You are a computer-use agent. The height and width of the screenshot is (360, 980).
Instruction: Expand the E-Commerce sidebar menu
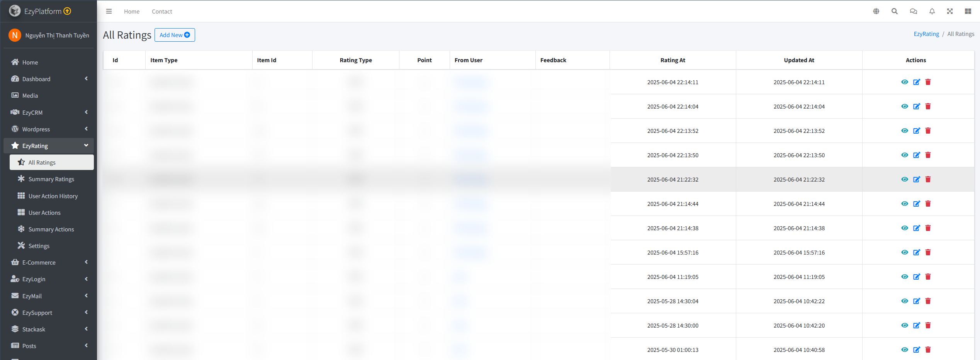(x=49, y=262)
